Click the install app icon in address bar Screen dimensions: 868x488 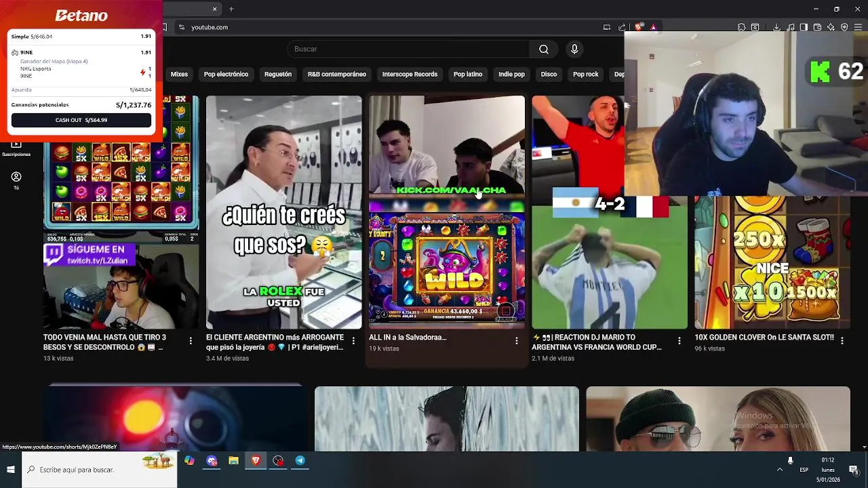coord(607,27)
